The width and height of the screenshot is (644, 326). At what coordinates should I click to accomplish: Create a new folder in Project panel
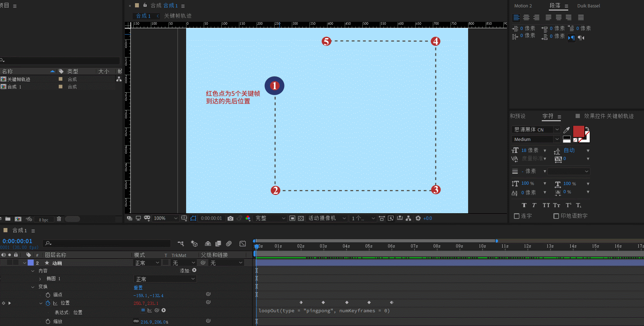(x=8, y=219)
